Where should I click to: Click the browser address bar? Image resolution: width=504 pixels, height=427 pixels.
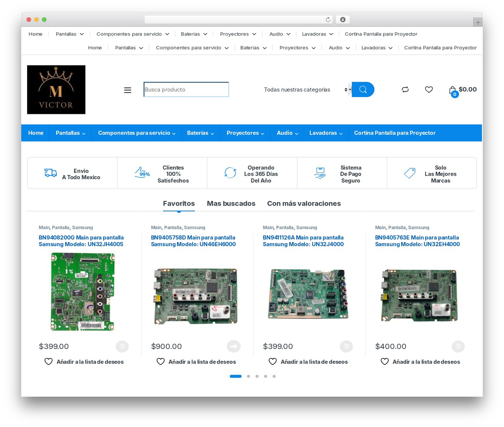tap(239, 19)
